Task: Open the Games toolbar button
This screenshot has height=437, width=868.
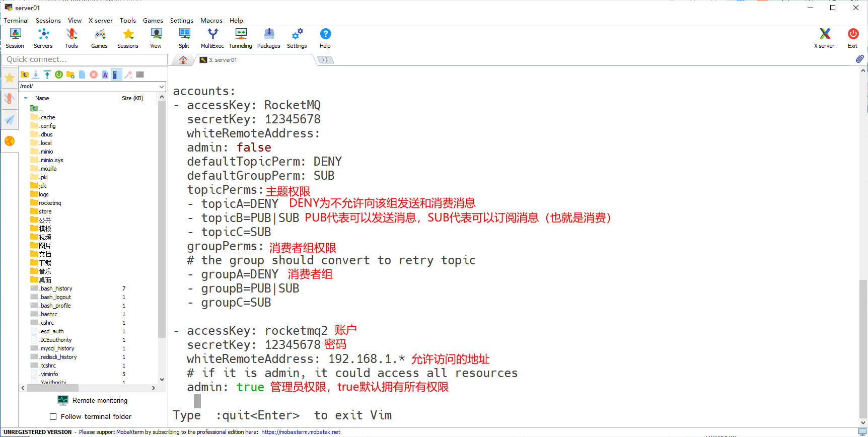Action: point(100,38)
